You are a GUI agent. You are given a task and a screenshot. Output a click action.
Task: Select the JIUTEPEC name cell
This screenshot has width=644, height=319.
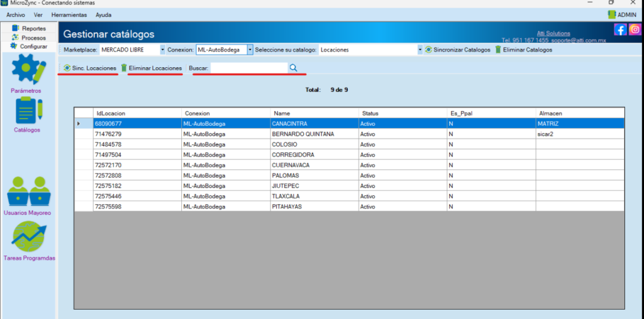(x=314, y=186)
